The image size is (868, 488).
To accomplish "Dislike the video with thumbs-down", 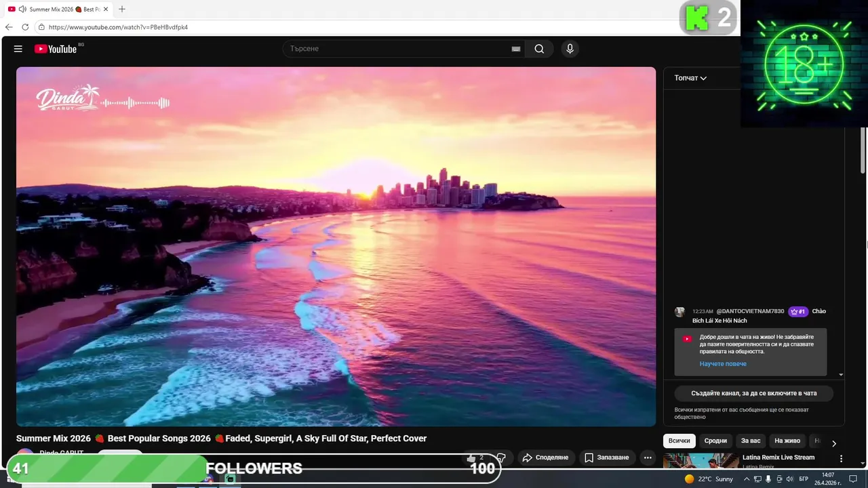I will pos(501,457).
